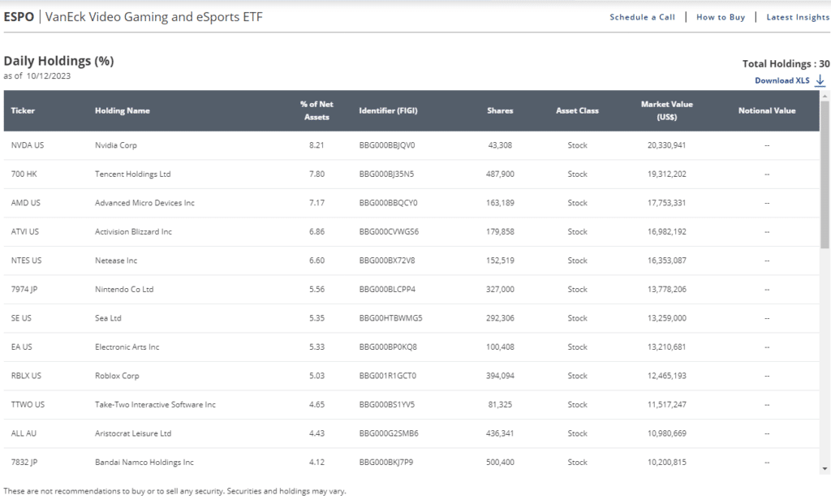Click Nintendo's market value 13,778,206
The image size is (831, 504).
point(667,290)
